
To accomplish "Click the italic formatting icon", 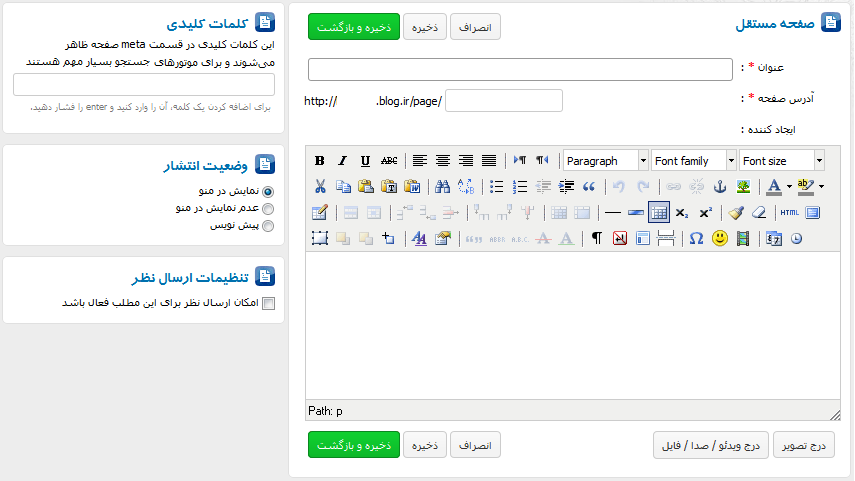I will (343, 161).
